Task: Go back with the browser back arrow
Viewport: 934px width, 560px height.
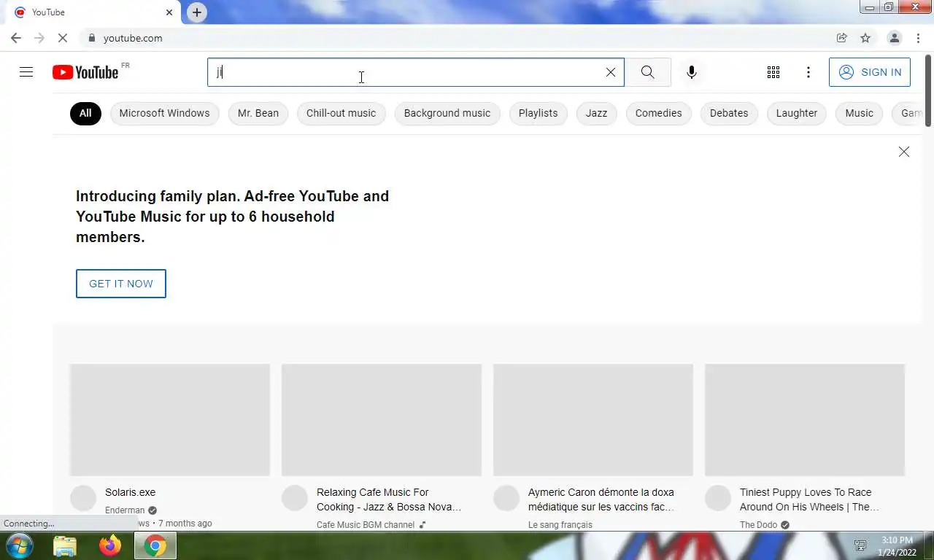Action: (x=16, y=38)
